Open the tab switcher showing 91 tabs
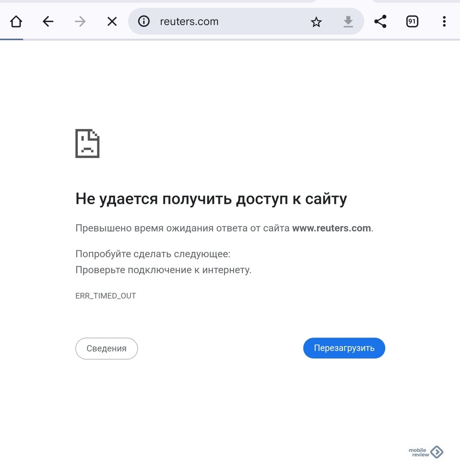Screen dimensions: 460x476 412,21
